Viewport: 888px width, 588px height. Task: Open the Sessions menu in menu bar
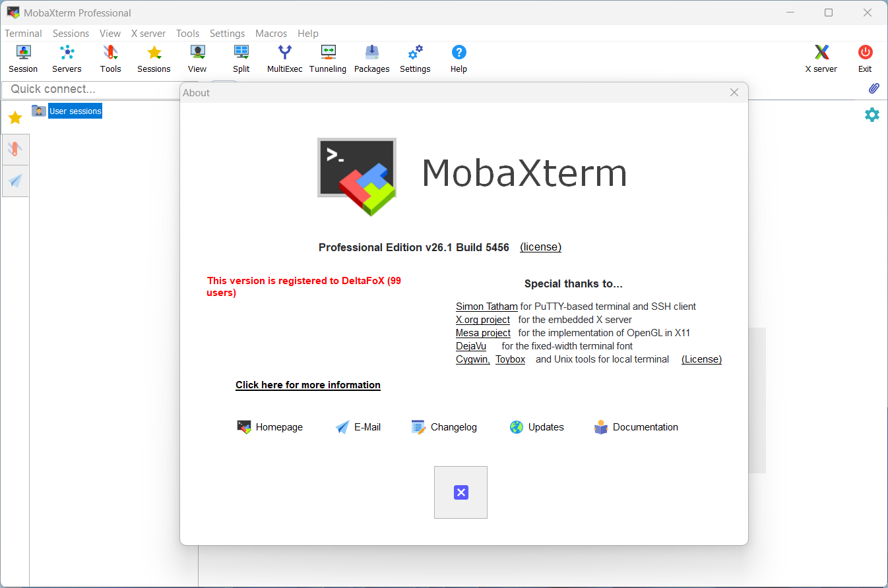click(71, 34)
